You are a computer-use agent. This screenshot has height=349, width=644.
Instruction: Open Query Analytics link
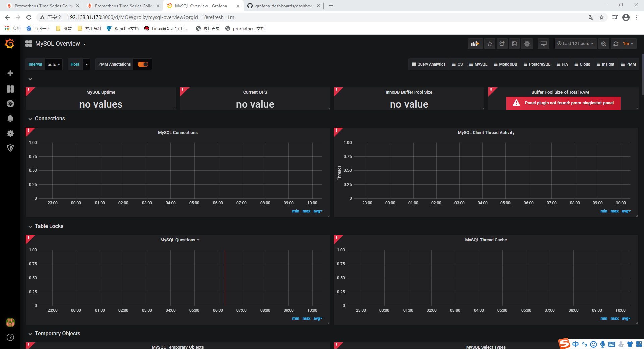click(429, 64)
